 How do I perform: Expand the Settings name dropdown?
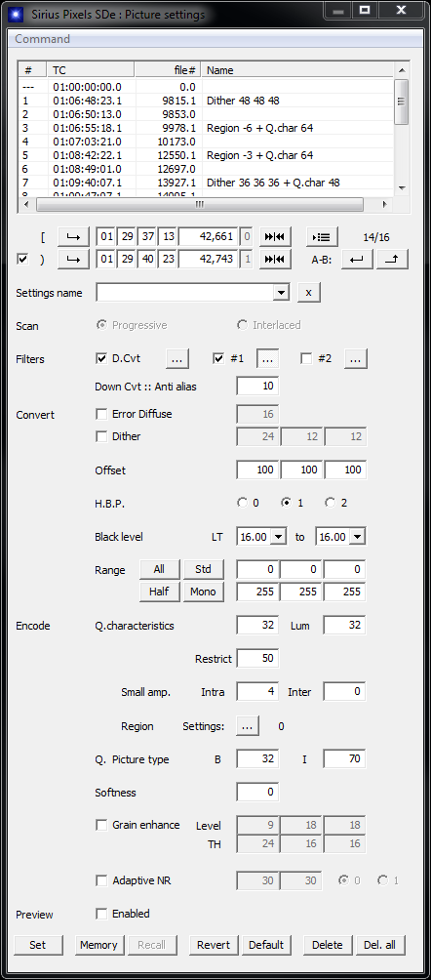click(282, 293)
